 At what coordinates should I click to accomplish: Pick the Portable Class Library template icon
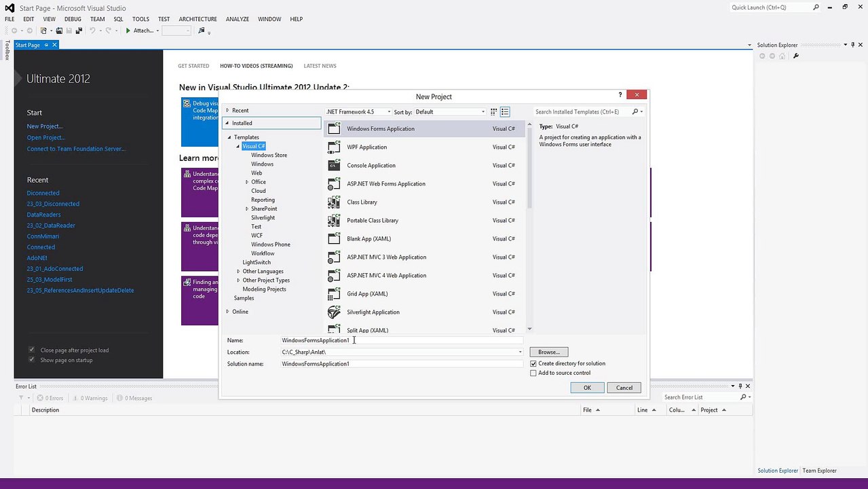[333, 220]
